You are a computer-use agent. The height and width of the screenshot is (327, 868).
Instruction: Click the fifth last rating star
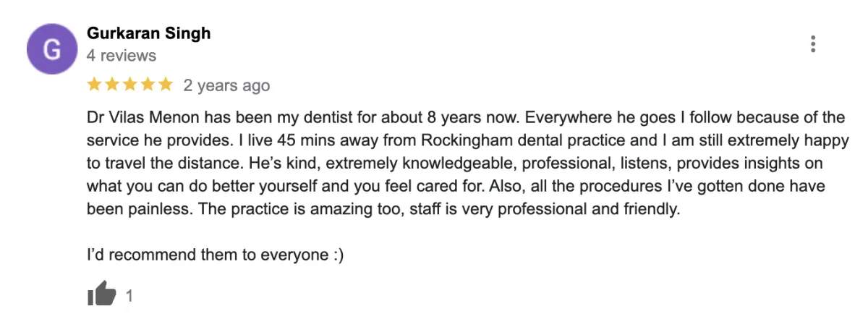[166, 85]
